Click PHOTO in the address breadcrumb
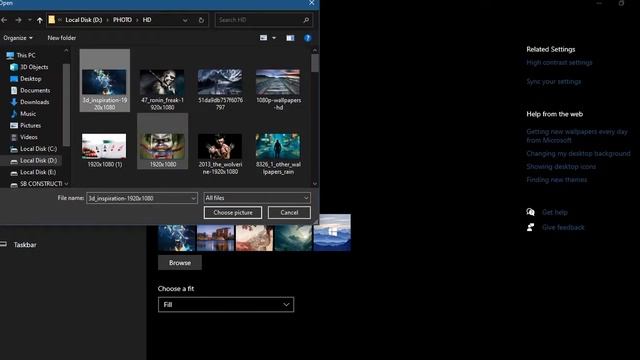 122,20
